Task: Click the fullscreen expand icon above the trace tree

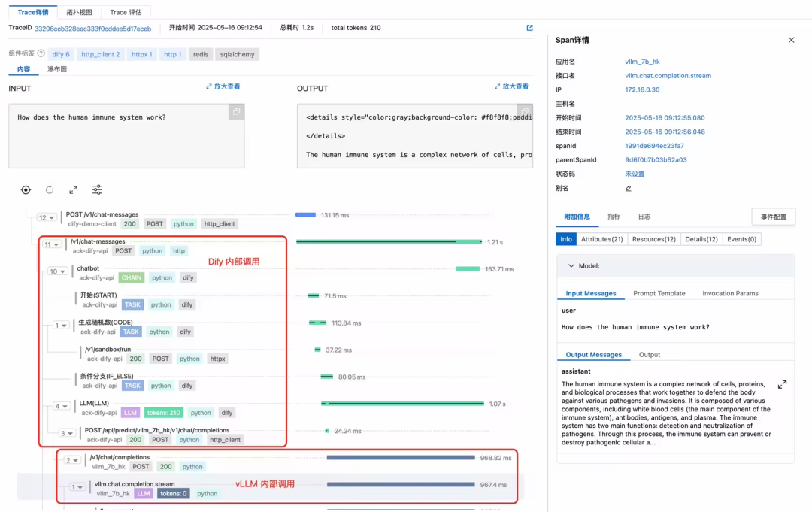Action: (x=73, y=190)
